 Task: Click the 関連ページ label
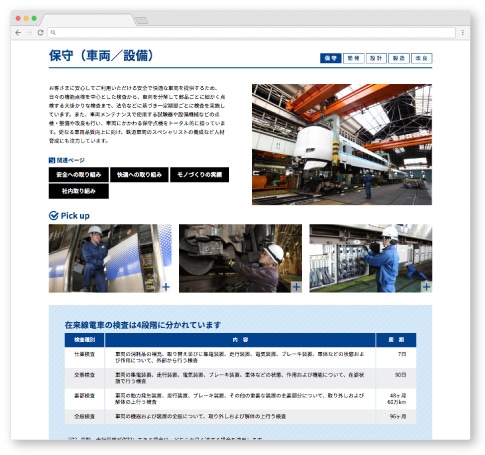pos(71,160)
